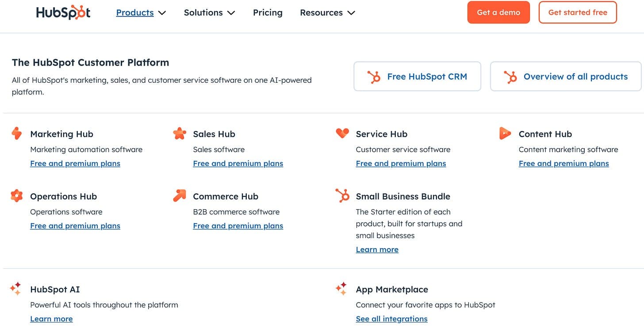Click the Operations Hub gear icon

(17, 196)
